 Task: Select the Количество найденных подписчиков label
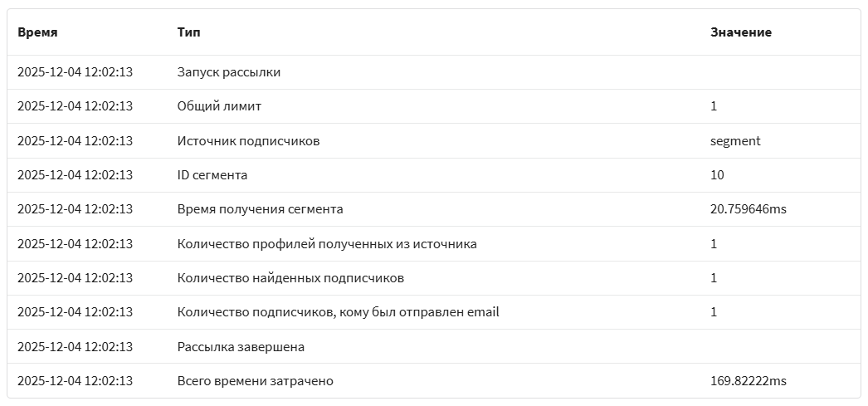(290, 278)
